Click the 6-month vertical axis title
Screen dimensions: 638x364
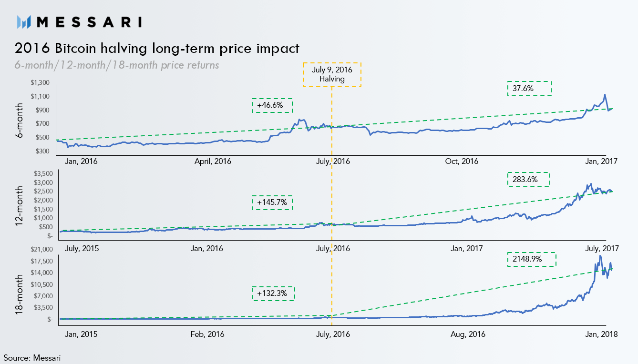(20, 120)
